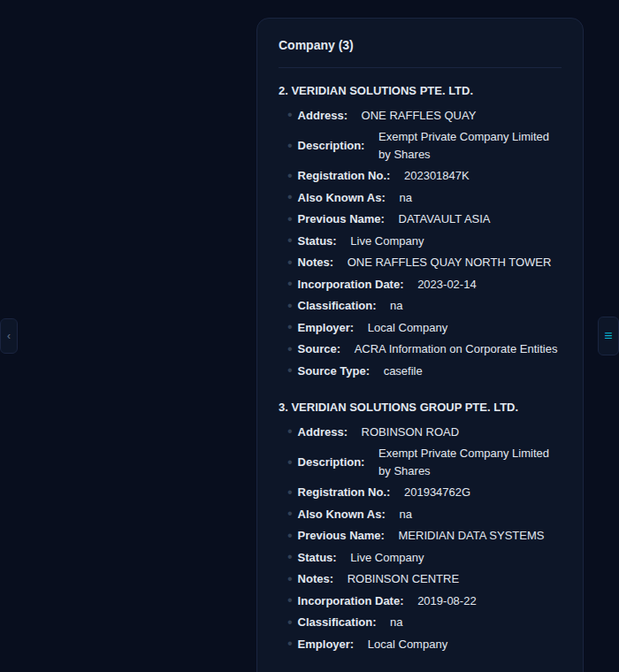619x672 pixels.
Task: Click ONE RAFFLES QUAY NORTH TOWER note
Action: (x=448, y=263)
